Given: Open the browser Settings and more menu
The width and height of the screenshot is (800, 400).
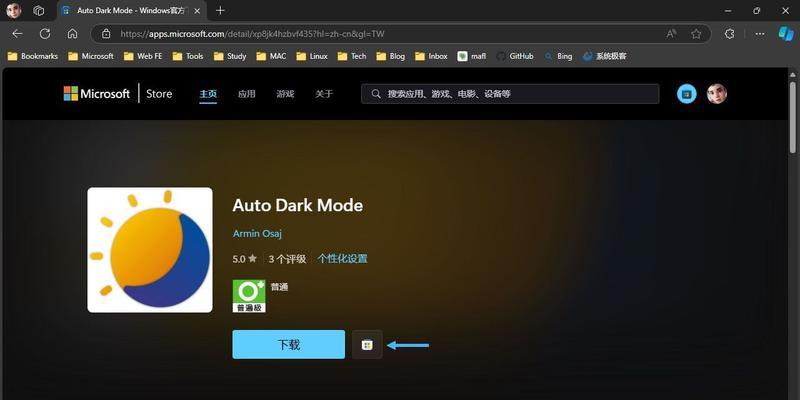Looking at the screenshot, I should tap(760, 34).
